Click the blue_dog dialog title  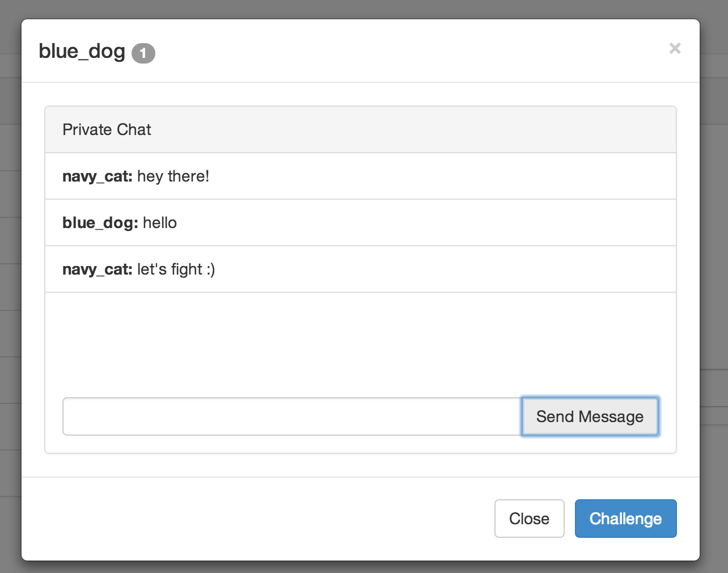click(x=82, y=52)
